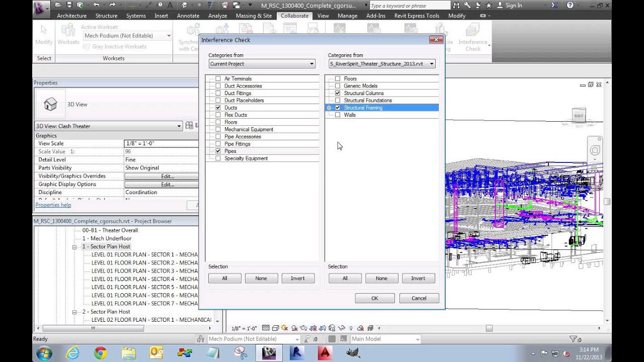This screenshot has width=644, height=362.
Task: Click OK in the Interference Check dialog
Action: 375,298
